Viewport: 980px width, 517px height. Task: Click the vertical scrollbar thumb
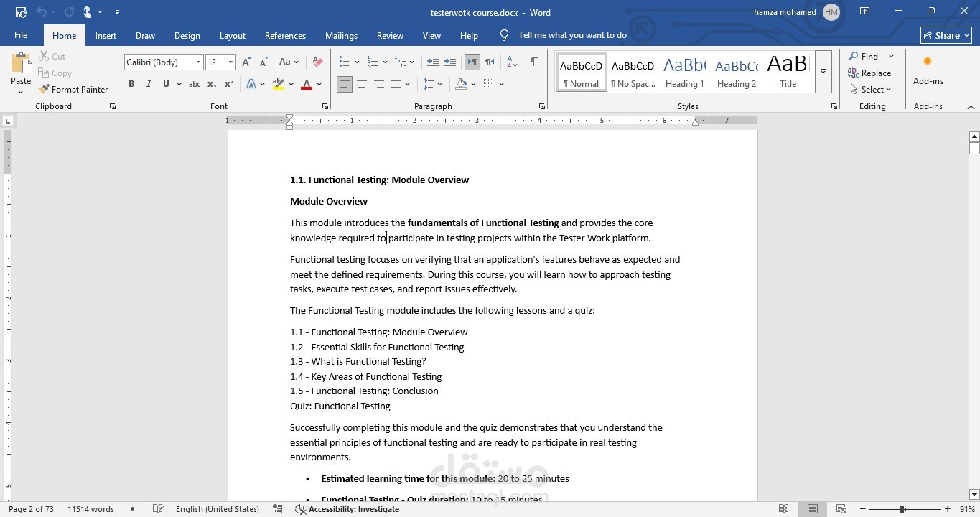pyautogui.click(x=974, y=149)
